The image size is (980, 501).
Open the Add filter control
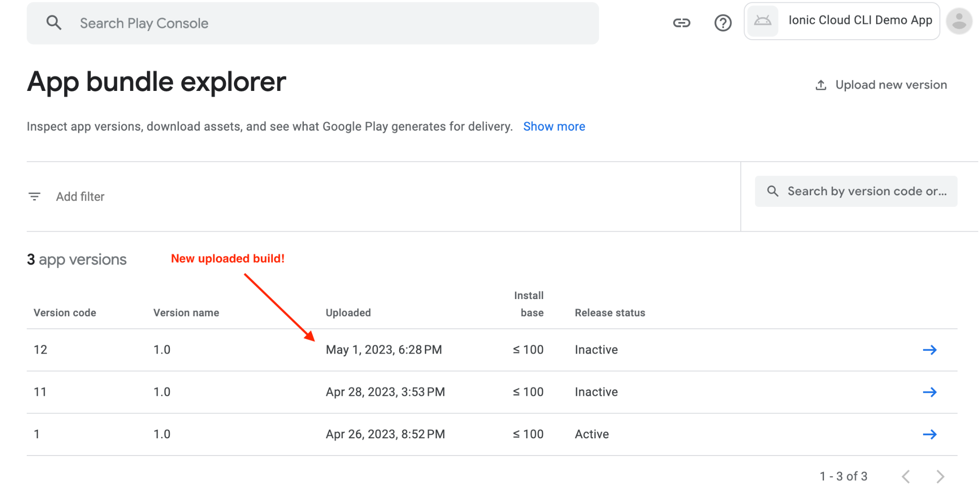[x=80, y=196]
